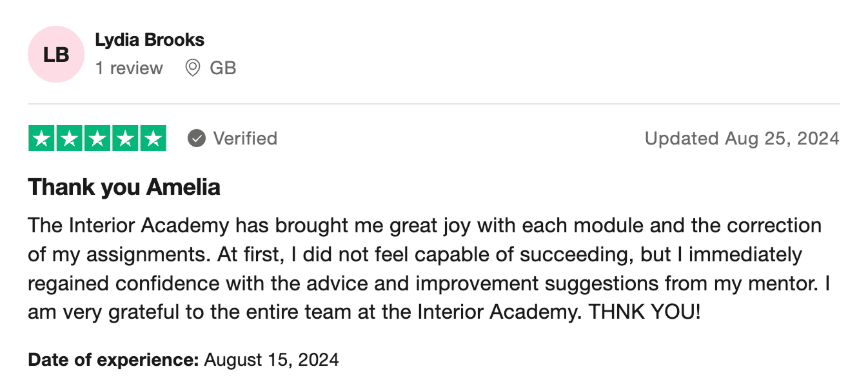Viewport: 868px width, 391px height.
Task: Open the 'Thank you Amelia' review title
Action: (124, 187)
